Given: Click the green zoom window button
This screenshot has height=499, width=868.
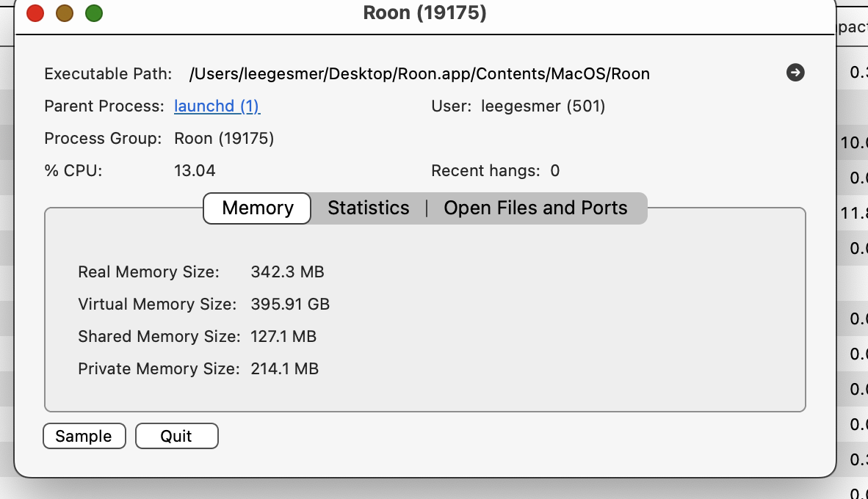Looking at the screenshot, I should click(94, 13).
